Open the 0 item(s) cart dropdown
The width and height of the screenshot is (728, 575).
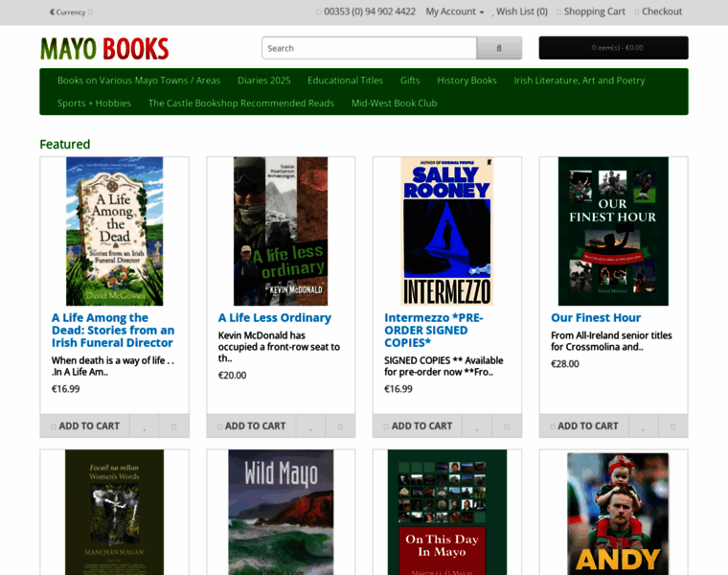(613, 48)
